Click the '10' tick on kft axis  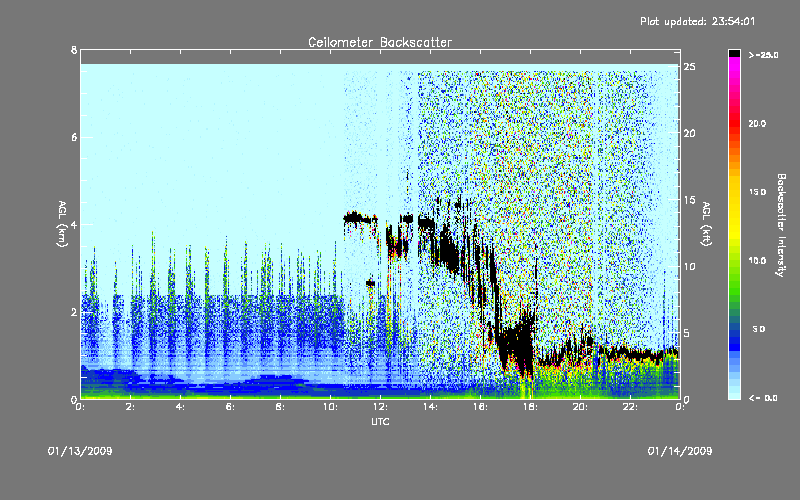point(689,267)
